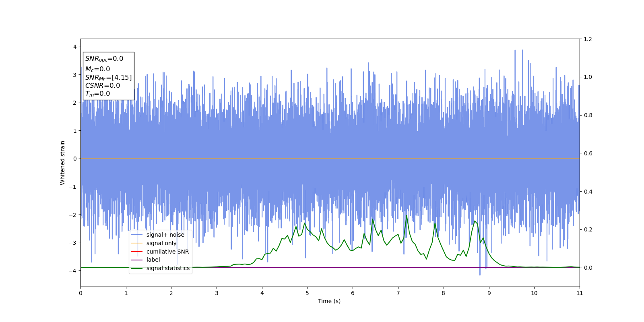This screenshot has width=644, height=322.
Task: Click the CSNR=0.0 annotation text
Action: point(103,85)
